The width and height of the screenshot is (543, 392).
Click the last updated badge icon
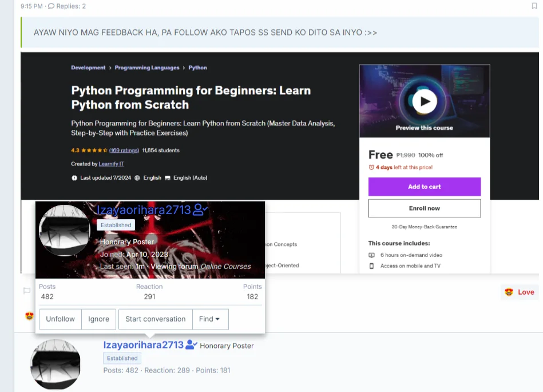click(x=74, y=177)
